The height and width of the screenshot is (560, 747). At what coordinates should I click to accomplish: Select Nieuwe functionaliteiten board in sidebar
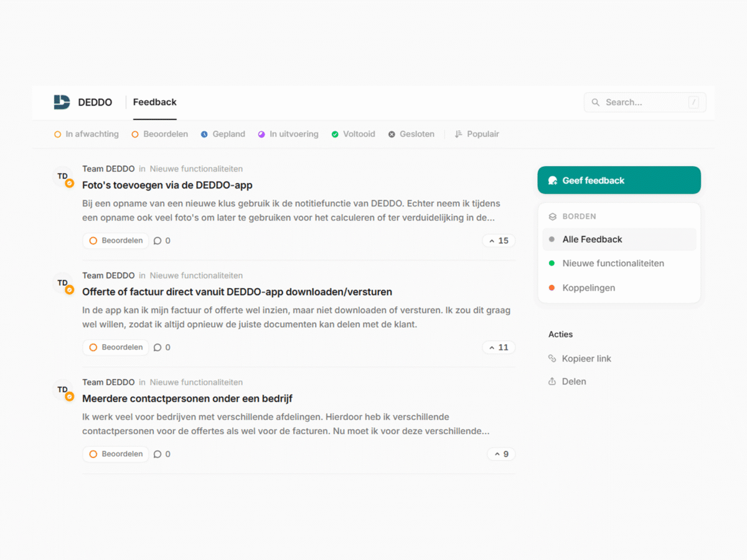click(x=619, y=263)
